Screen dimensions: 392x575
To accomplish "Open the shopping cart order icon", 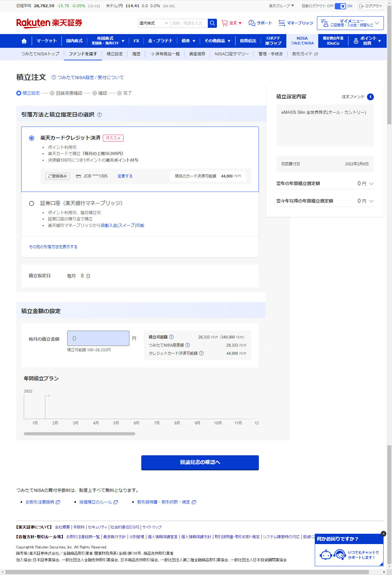I will 224,23.
